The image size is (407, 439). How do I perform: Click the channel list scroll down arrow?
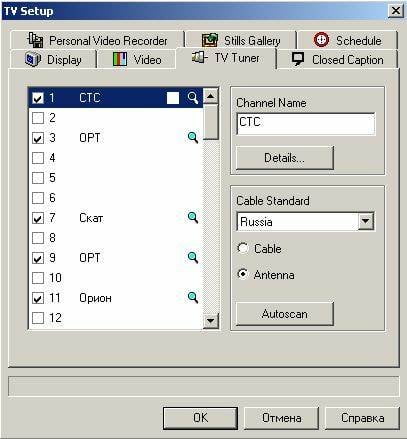point(210,321)
